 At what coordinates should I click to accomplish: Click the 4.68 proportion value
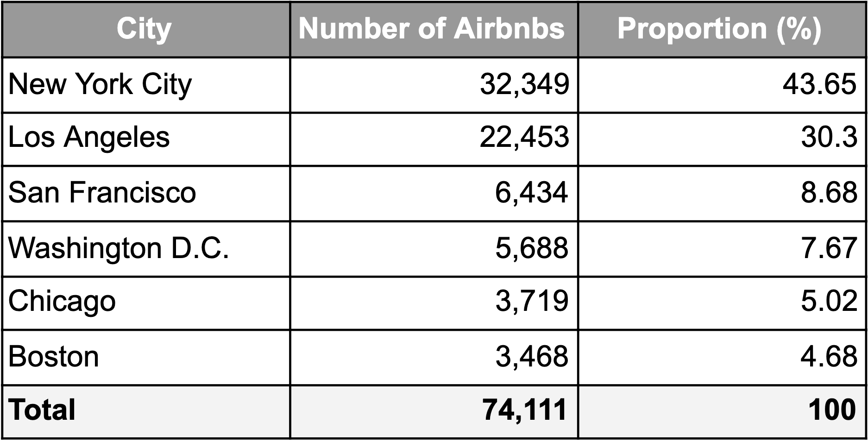pyautogui.click(x=829, y=357)
